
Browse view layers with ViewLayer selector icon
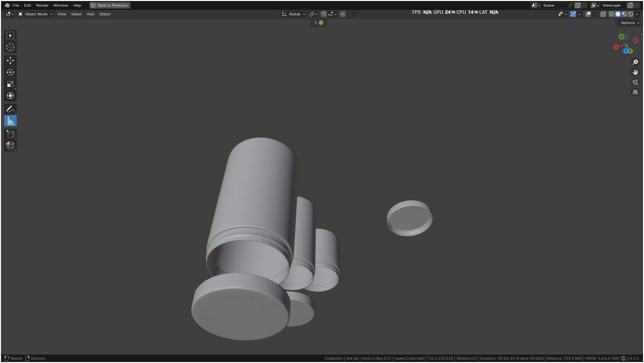pyautogui.click(x=595, y=5)
